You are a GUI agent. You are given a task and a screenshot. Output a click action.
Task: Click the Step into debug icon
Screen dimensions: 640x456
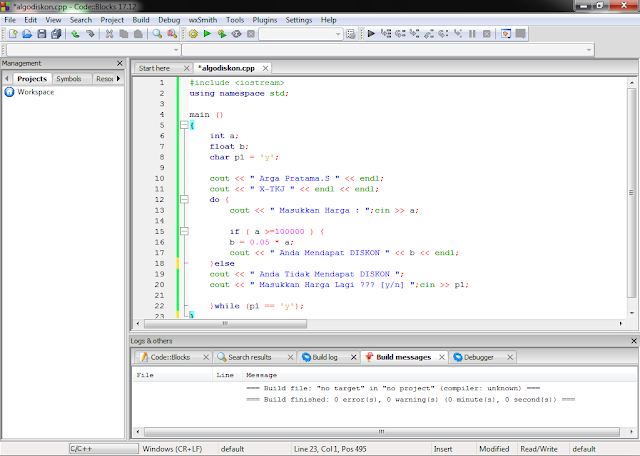click(x=415, y=34)
